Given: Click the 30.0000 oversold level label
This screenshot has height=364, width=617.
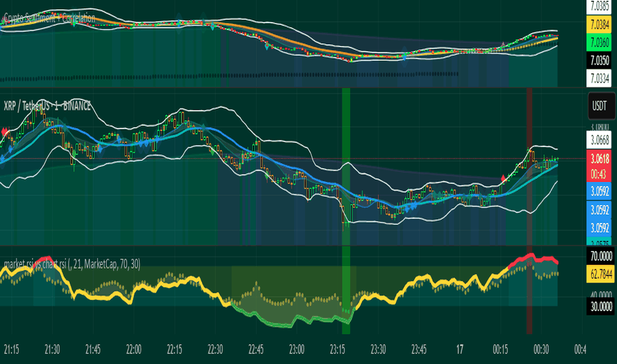Looking at the screenshot, I should pos(601,306).
